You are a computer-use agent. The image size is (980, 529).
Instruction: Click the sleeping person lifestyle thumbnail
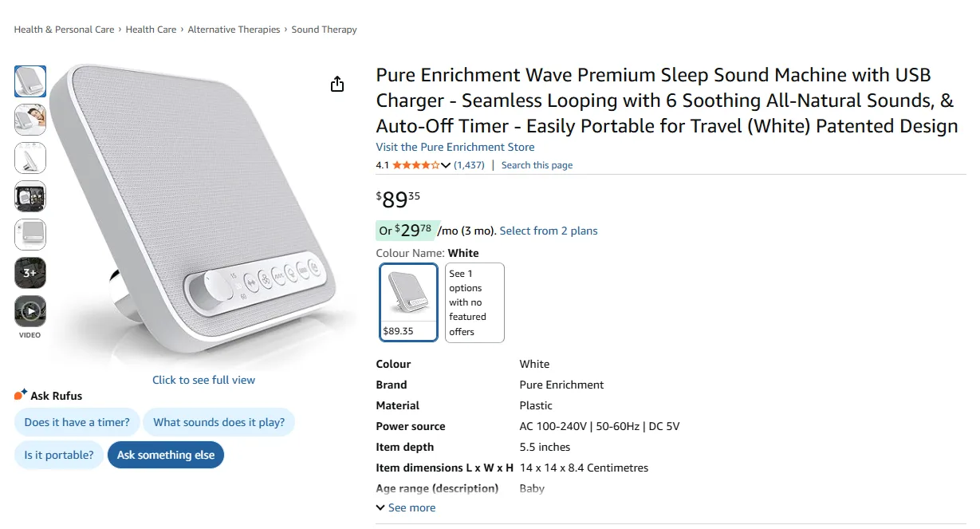tap(30, 120)
